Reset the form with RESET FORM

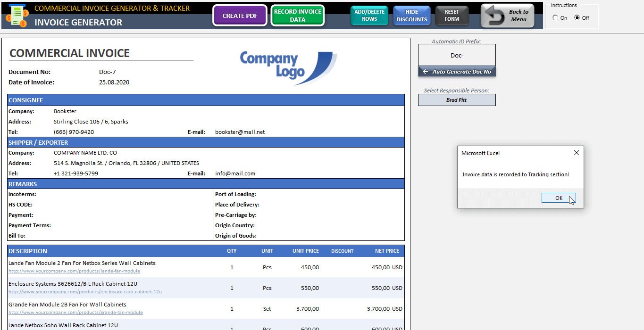[x=452, y=15]
